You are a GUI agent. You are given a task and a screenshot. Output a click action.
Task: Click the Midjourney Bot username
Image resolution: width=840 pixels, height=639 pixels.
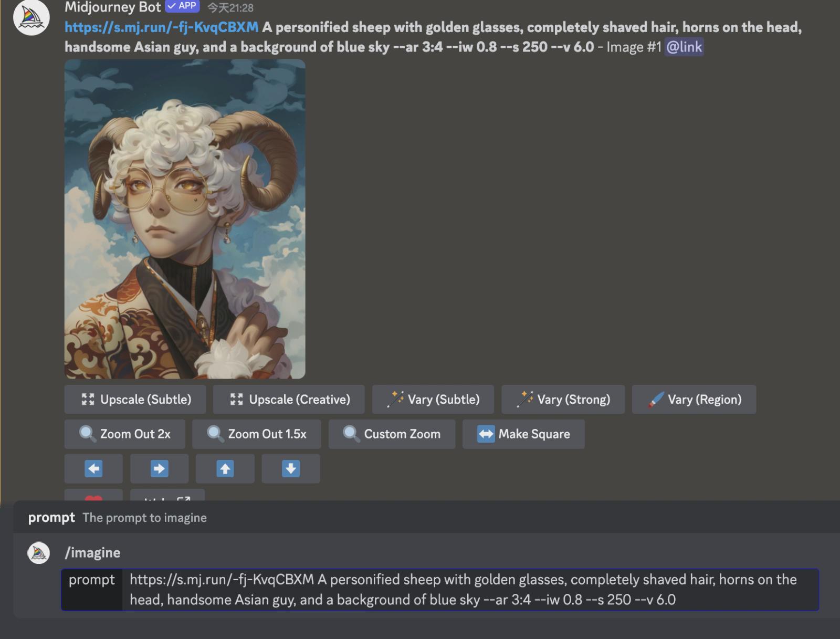pos(112,7)
